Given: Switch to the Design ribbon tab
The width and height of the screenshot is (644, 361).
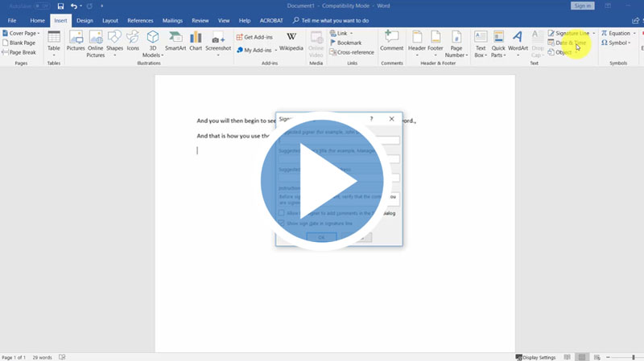Looking at the screenshot, I should point(85,20).
